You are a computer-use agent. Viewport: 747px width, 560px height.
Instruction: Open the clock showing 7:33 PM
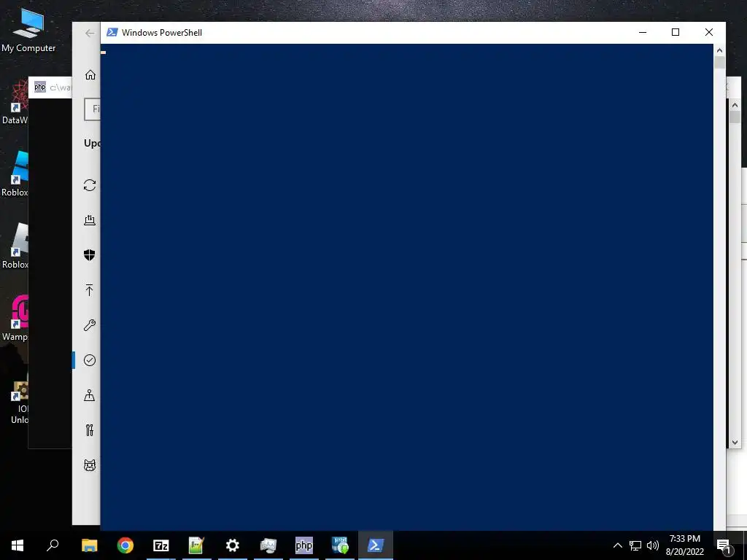684,545
